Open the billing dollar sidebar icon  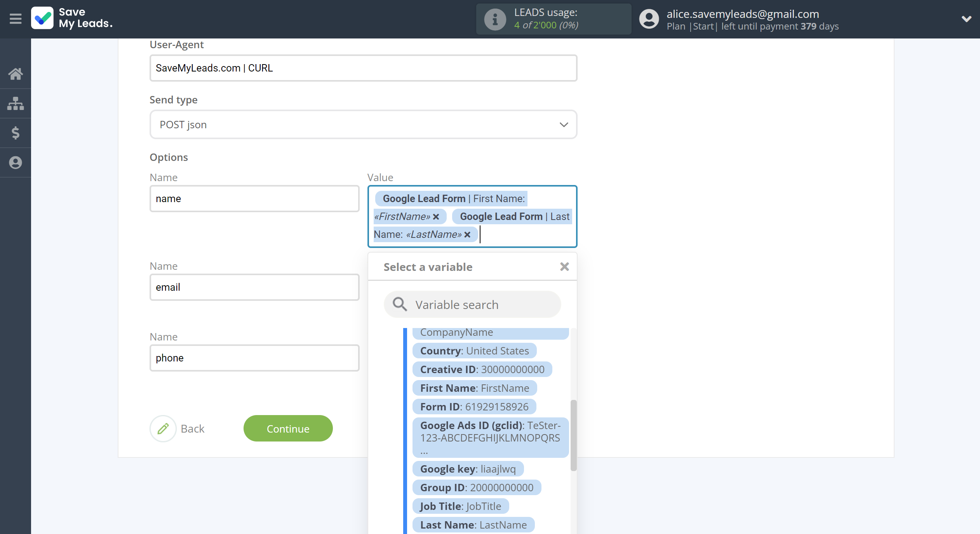[x=16, y=133]
